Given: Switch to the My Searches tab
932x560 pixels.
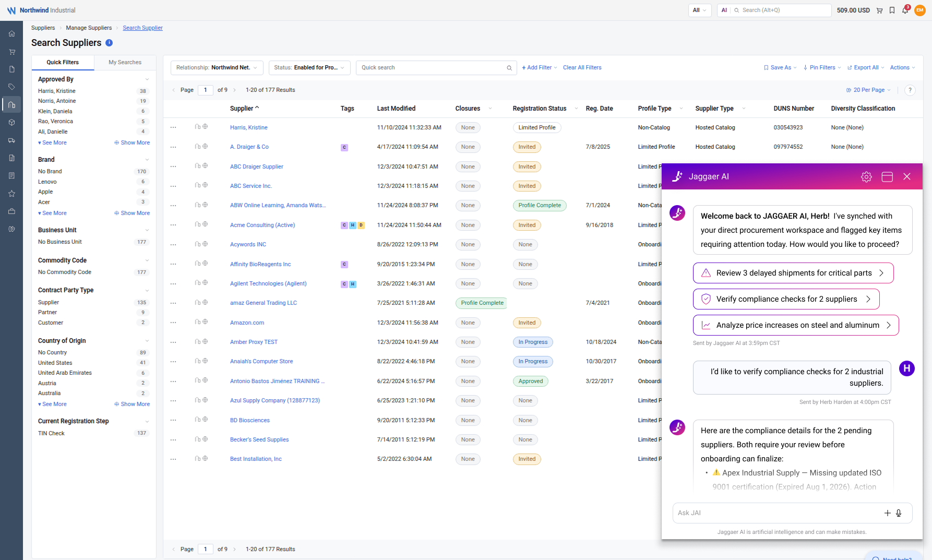Looking at the screenshot, I should [x=125, y=63].
